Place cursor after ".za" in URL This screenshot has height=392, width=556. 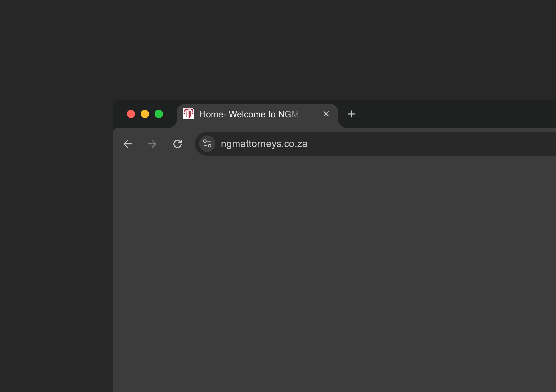pos(308,144)
